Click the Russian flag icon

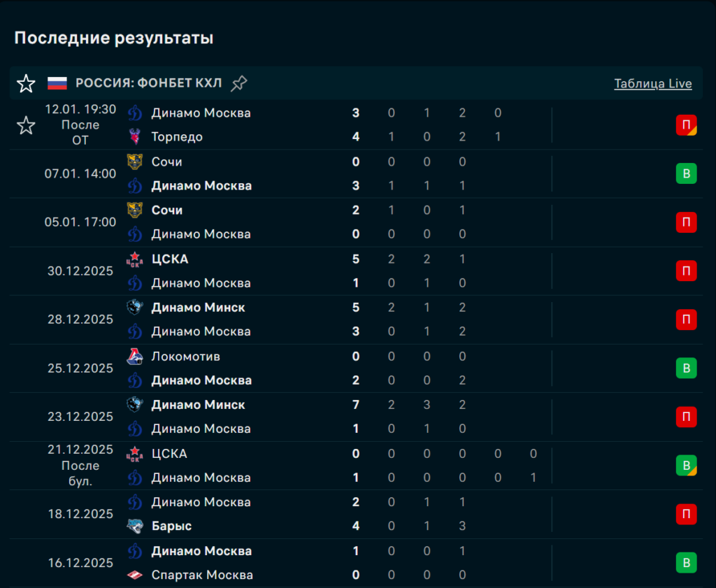57,84
